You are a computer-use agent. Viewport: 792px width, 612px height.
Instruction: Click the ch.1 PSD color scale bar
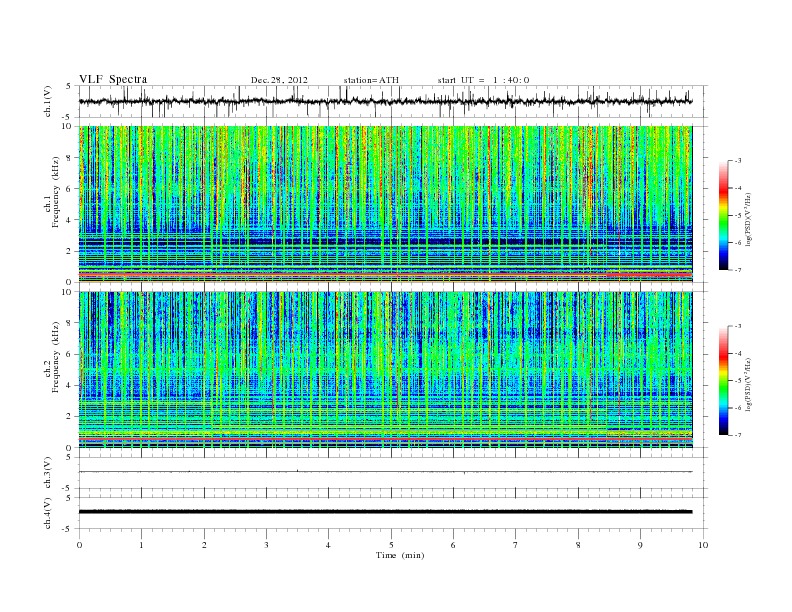coord(723,216)
